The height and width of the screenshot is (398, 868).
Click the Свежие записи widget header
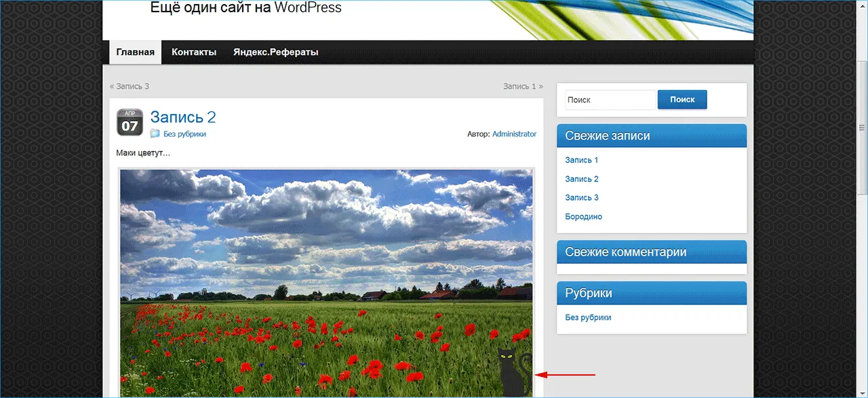(x=652, y=136)
